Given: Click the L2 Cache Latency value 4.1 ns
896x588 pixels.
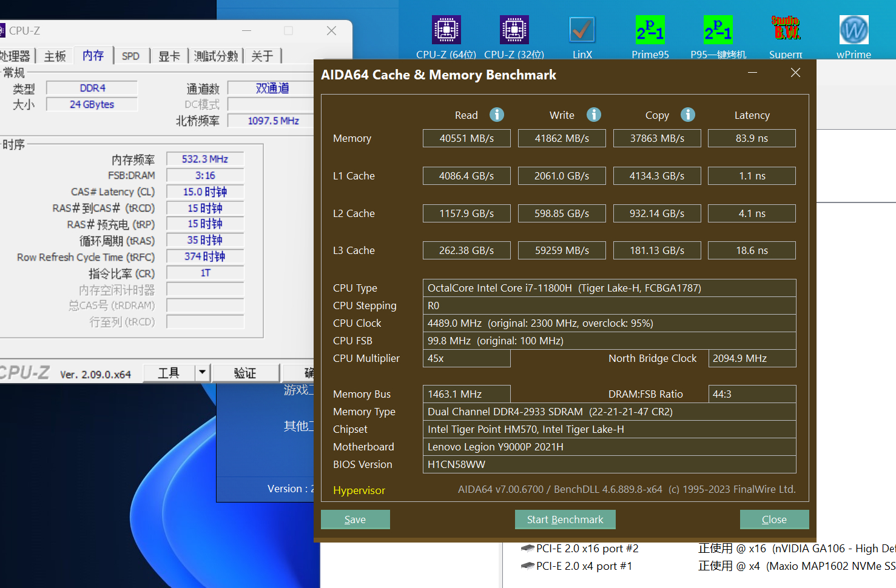Looking at the screenshot, I should 752,213.
